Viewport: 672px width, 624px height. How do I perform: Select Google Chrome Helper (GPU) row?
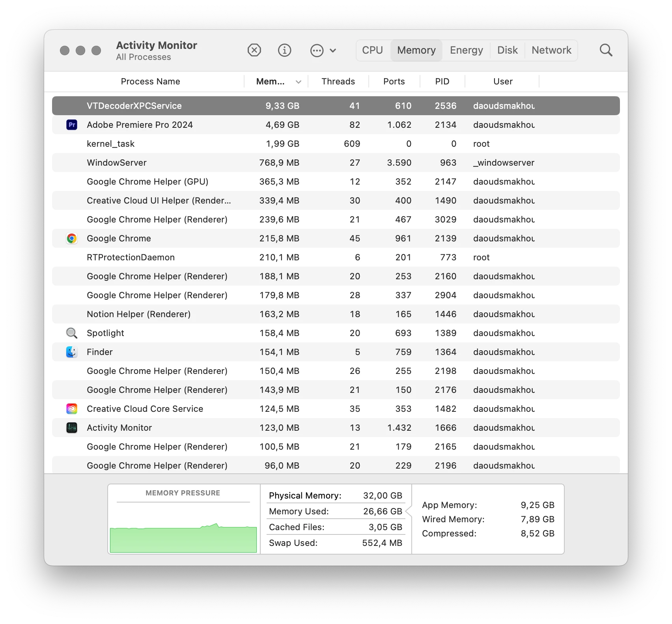coord(336,181)
